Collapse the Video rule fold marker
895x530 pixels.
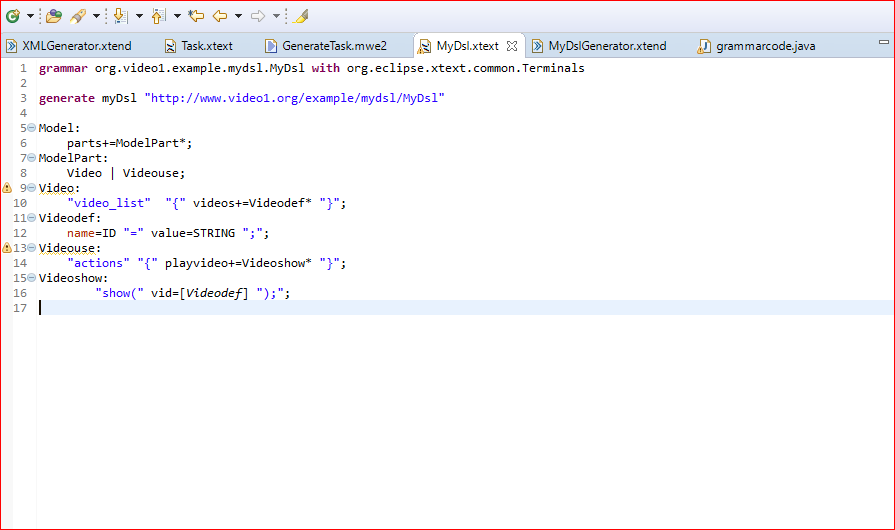(x=32, y=188)
